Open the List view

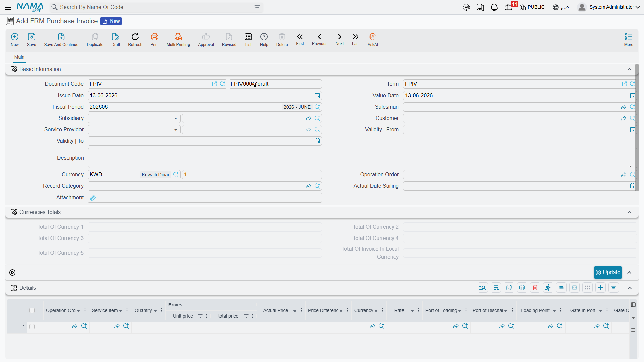248,40
